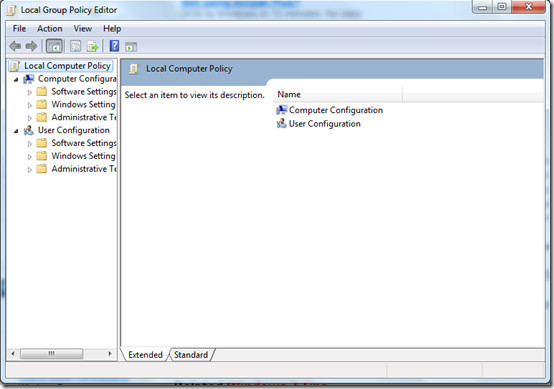Screen dimensions: 554x389
Task: Click Local Group Policy Editor title bar icon
Action: tap(11, 10)
